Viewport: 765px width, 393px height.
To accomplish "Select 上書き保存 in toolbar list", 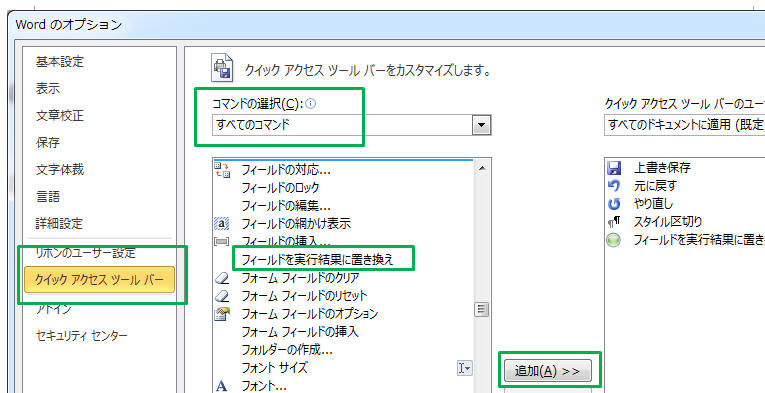I will 662,168.
